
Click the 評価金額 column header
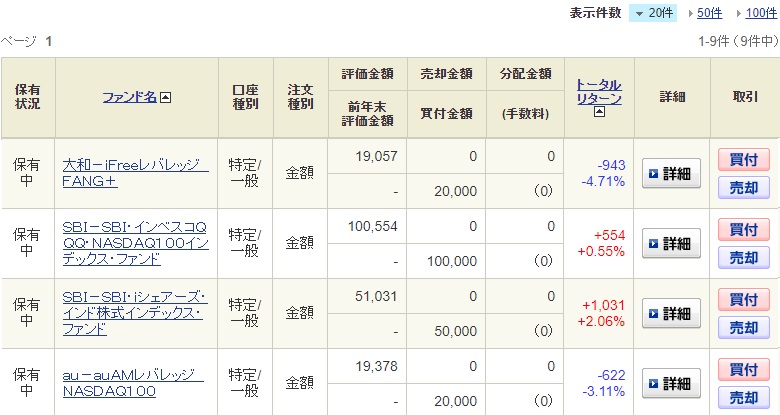point(368,74)
